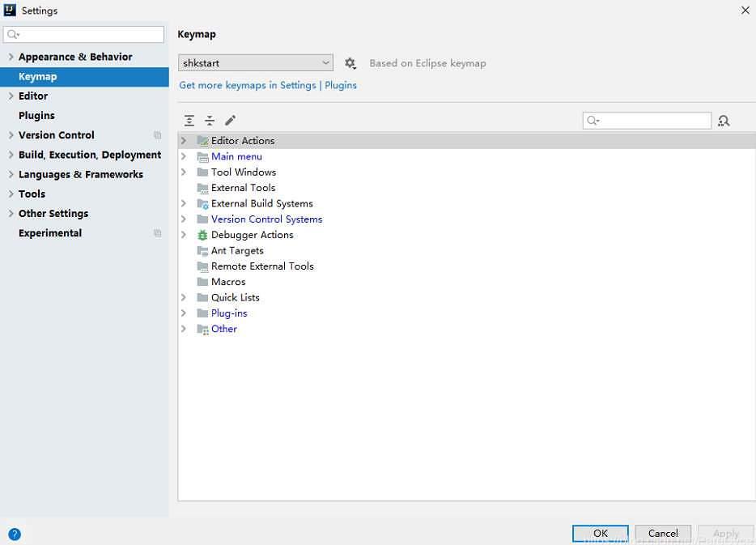Viewport: 756px width, 545px height.
Task: Open the Plugins settings page
Action: tap(84, 116)
